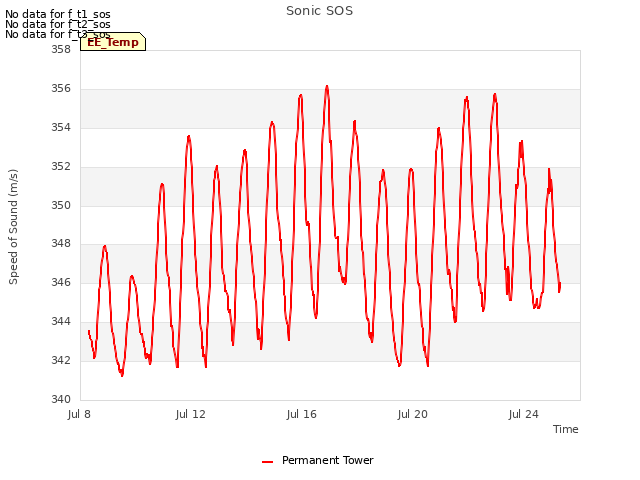This screenshot has height=480, width=640.
Task: Click the 358 y-axis tick label
Action: [x=61, y=50]
